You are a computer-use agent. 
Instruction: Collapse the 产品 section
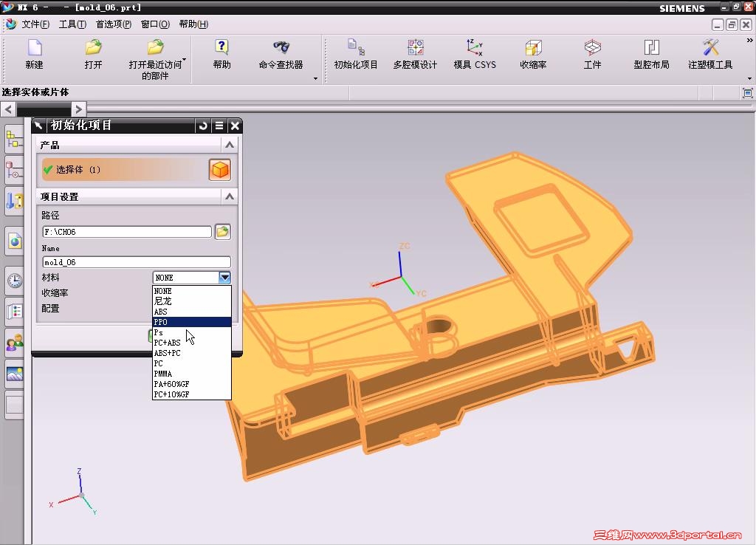230,145
